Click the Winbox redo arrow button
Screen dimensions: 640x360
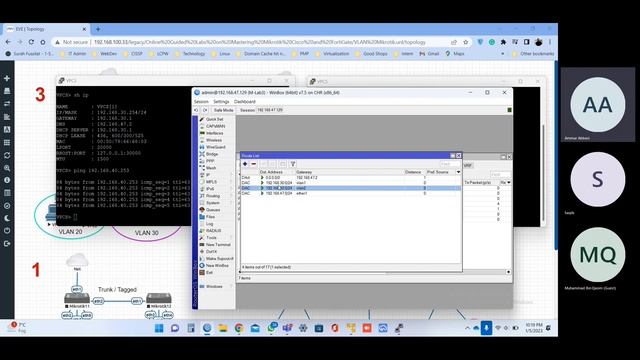click(205, 110)
